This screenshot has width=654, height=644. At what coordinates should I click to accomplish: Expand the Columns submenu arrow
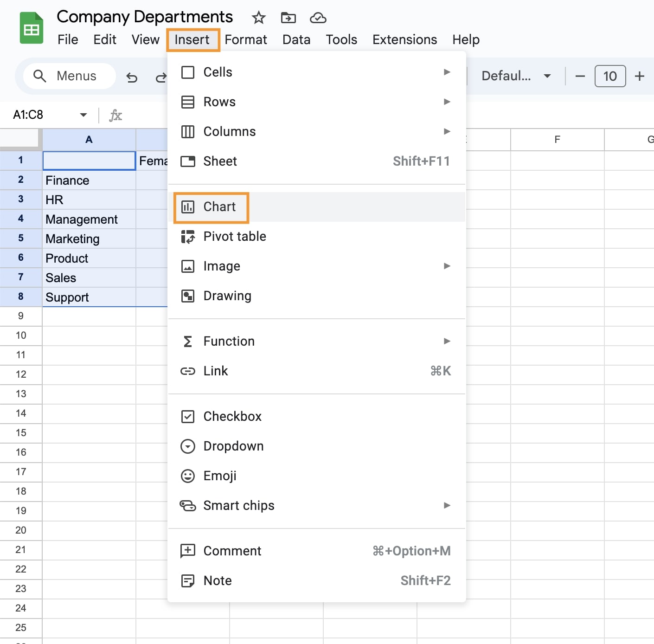tap(447, 131)
